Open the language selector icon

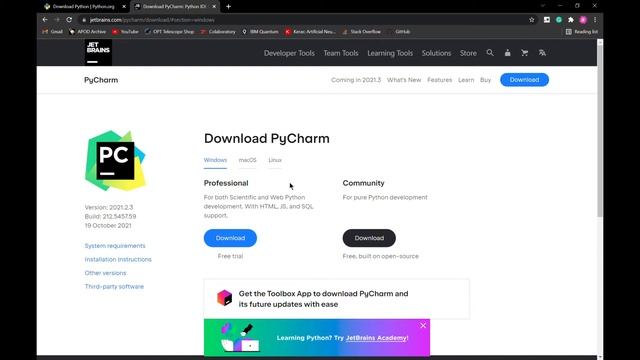point(542,53)
